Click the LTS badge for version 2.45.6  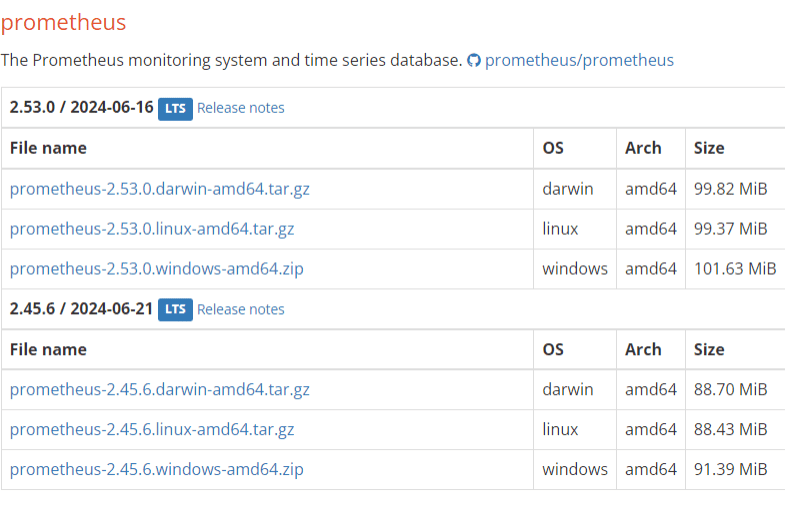coord(175,309)
